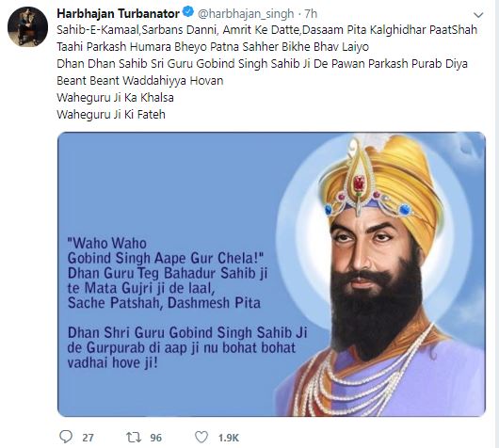
Task: View the 27 replies count
Action: (x=88, y=438)
